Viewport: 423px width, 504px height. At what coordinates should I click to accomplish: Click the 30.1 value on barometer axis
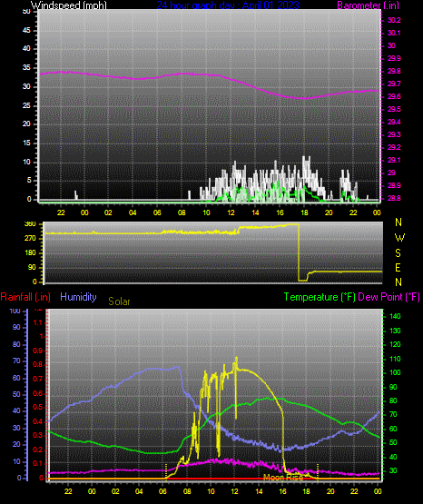click(x=394, y=33)
